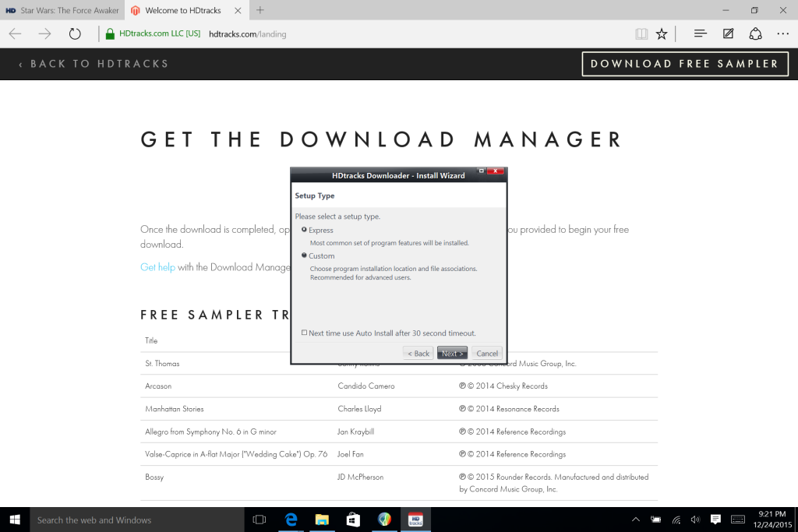The width and height of the screenshot is (798, 532).
Task: Open the Action Center notifications icon
Action: [715, 520]
